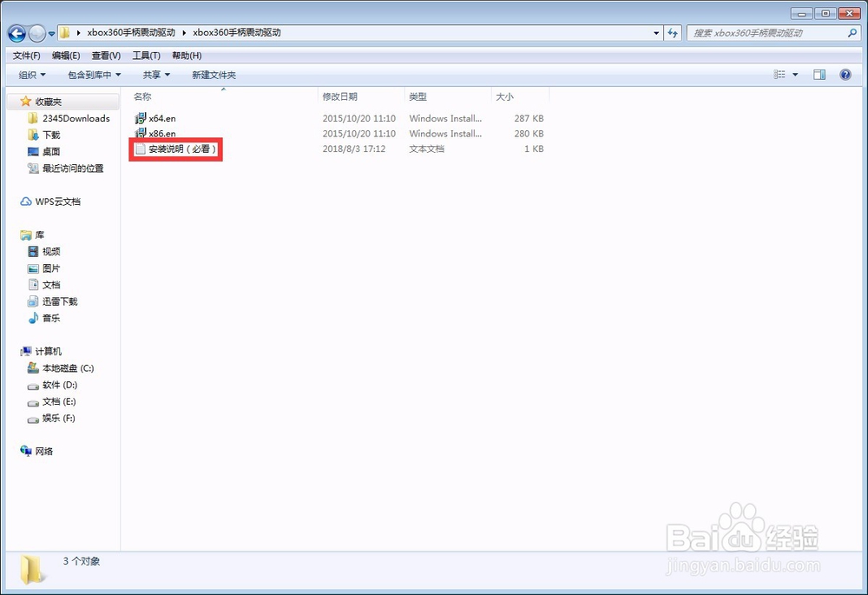Select the x86.en installer file
868x595 pixels.
(x=155, y=134)
